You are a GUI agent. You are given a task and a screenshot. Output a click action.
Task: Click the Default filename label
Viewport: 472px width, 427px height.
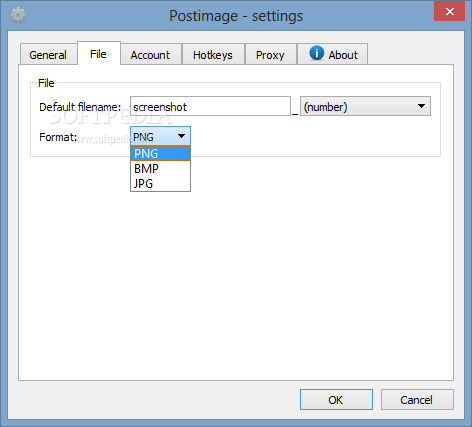80,107
